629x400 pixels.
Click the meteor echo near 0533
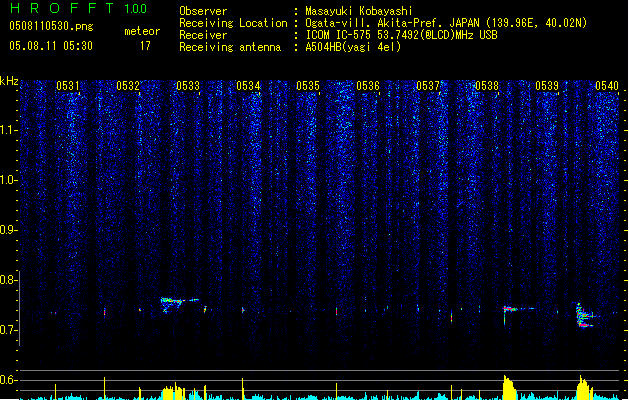coord(179,304)
